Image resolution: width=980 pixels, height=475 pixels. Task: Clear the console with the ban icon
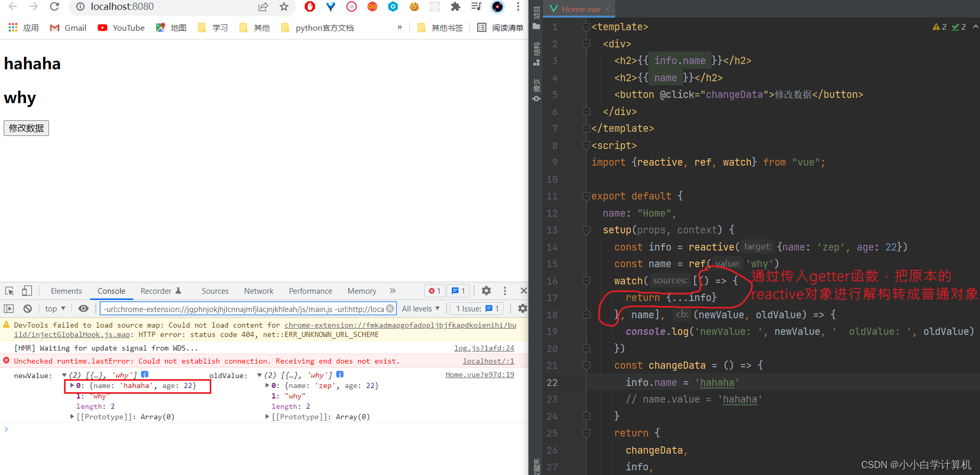click(x=28, y=308)
